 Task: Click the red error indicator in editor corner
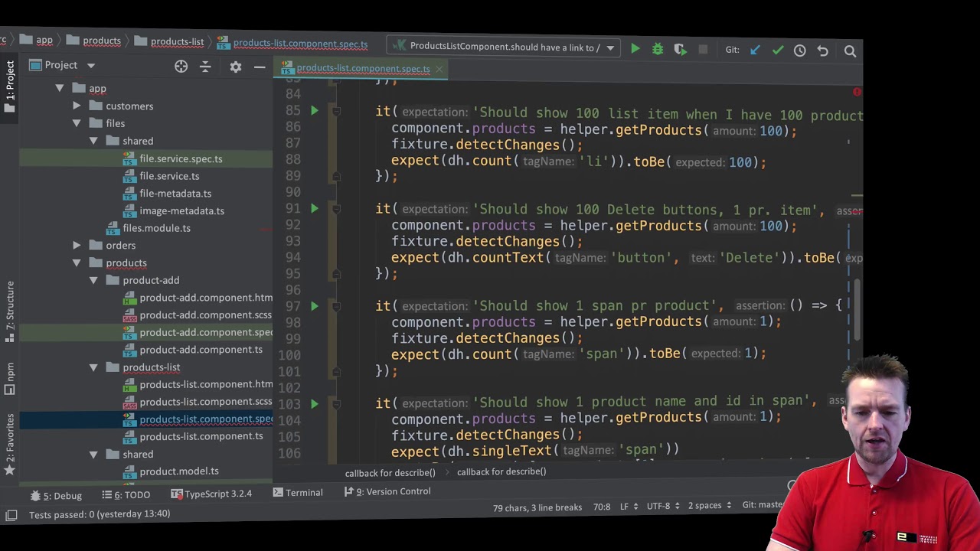(x=856, y=92)
